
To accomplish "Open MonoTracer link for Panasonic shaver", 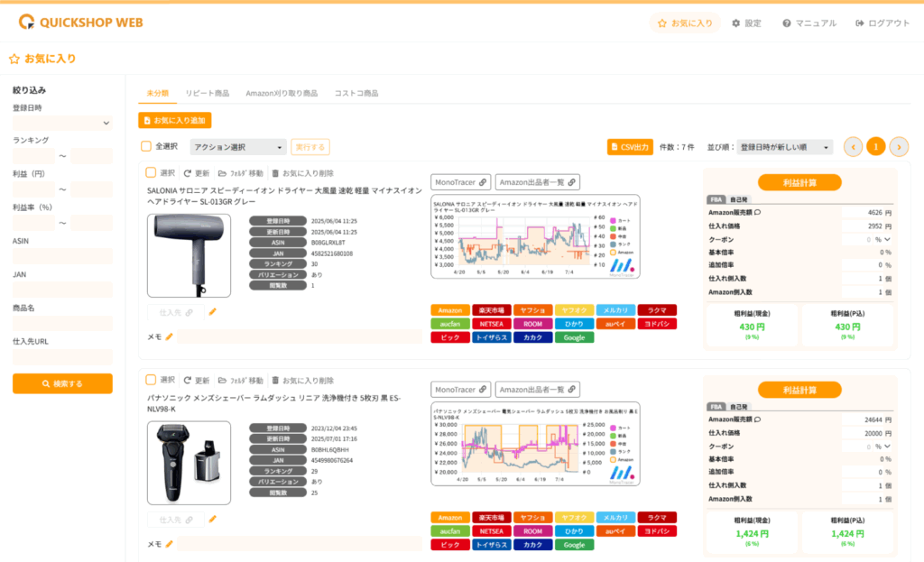I will tap(461, 390).
